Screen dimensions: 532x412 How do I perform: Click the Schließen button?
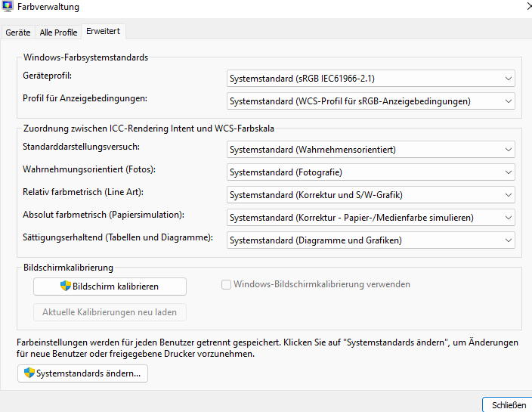[x=509, y=405]
